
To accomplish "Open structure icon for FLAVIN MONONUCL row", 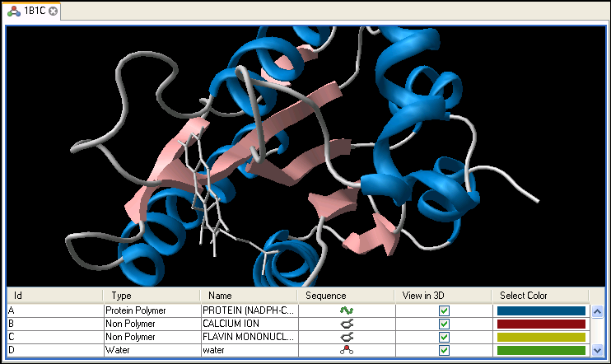I will (x=347, y=337).
